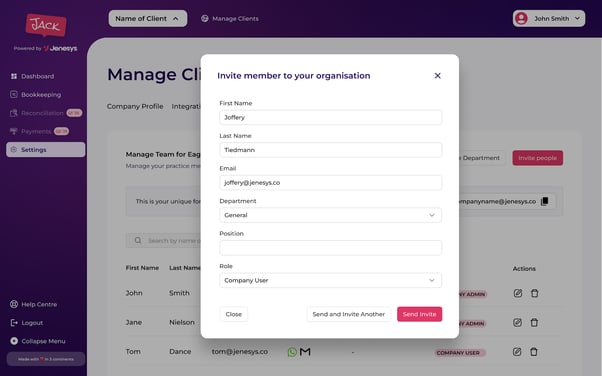
Task: Click the Invite people button
Action: coord(538,158)
